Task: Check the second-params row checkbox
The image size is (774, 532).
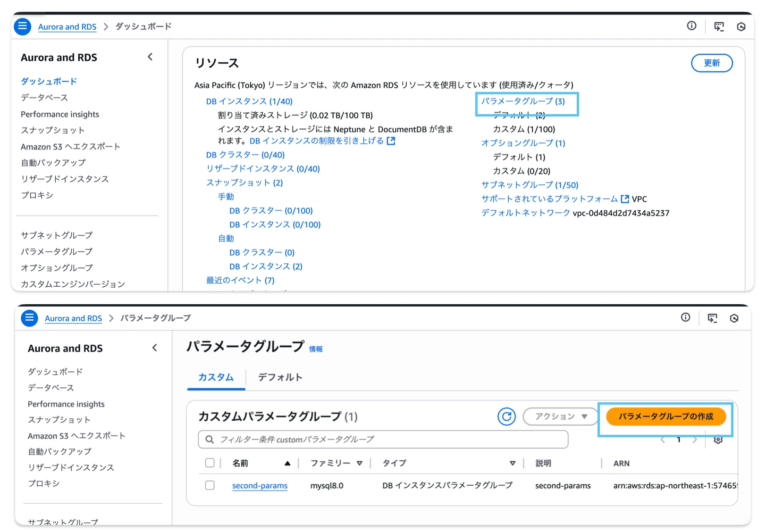Action: click(210, 485)
